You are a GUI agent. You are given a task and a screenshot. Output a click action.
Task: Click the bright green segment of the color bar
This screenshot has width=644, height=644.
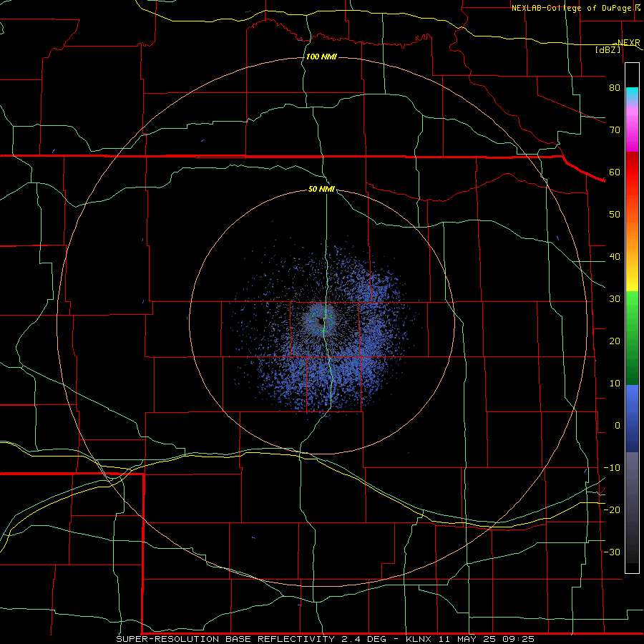[632, 304]
